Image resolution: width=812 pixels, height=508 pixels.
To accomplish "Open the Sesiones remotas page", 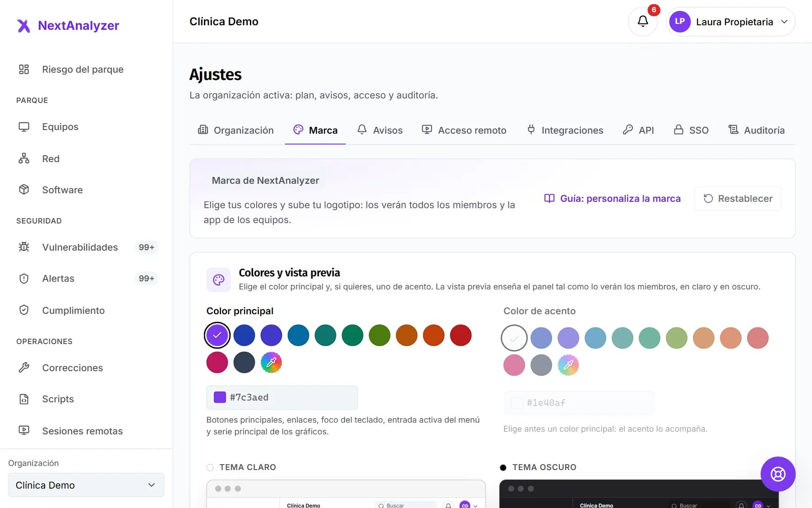I will click(86, 431).
